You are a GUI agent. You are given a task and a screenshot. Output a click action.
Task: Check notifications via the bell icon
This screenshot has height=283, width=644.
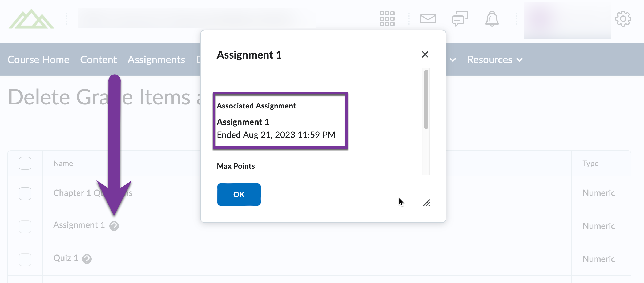(492, 19)
